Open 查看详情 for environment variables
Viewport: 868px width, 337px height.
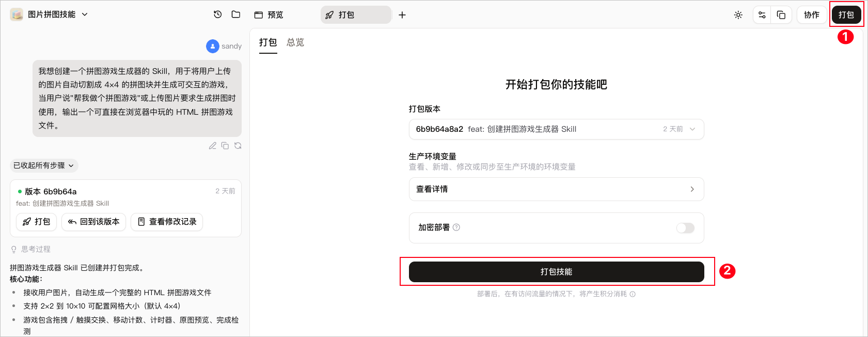click(556, 189)
